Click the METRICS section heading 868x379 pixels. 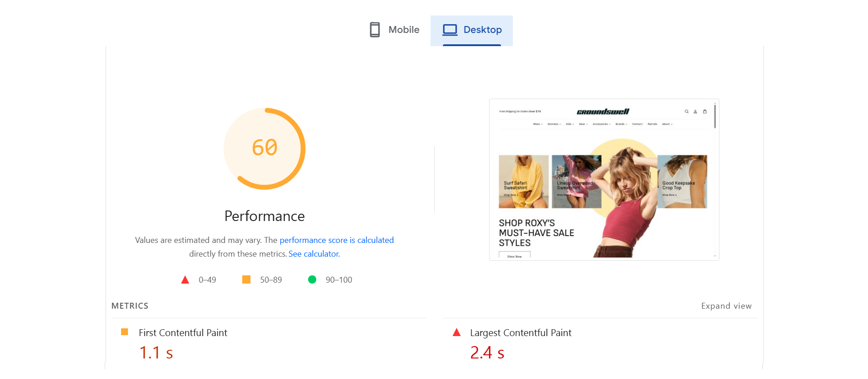pos(130,306)
